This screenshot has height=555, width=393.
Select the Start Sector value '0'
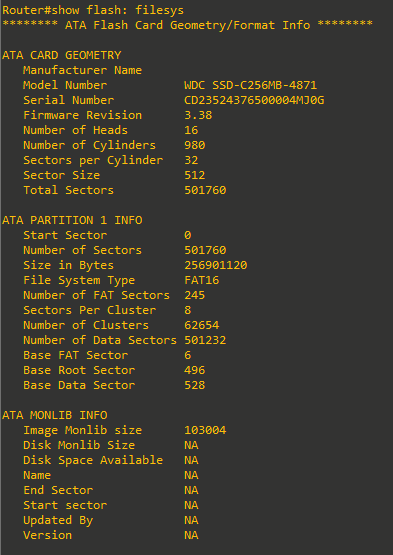click(x=188, y=235)
